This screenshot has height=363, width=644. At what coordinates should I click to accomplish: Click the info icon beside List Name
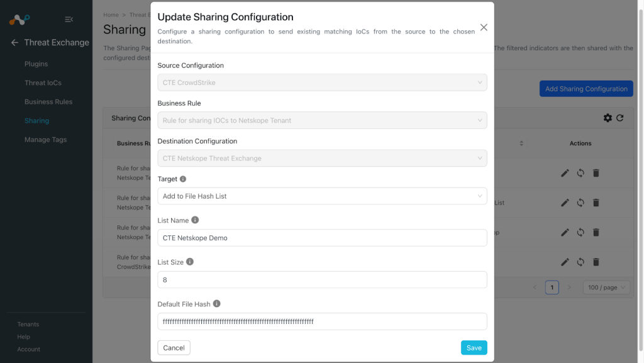(195, 220)
